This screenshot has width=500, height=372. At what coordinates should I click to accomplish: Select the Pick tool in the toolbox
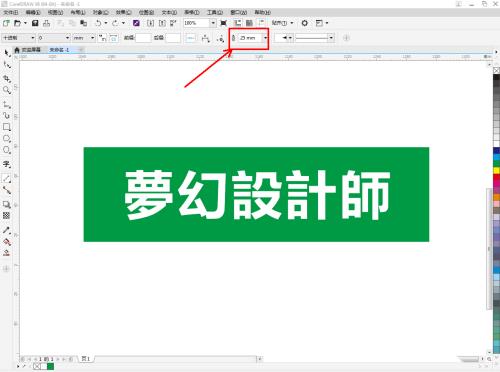coord(7,53)
